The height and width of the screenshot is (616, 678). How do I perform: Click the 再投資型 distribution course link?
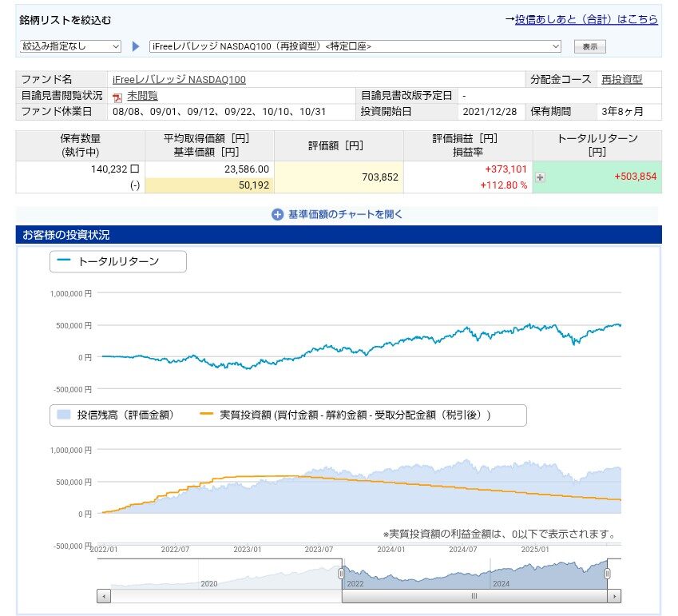[622, 80]
